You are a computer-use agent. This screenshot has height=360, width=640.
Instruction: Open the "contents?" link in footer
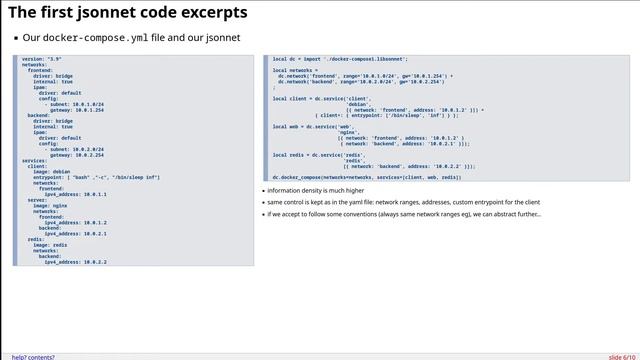[41, 357]
